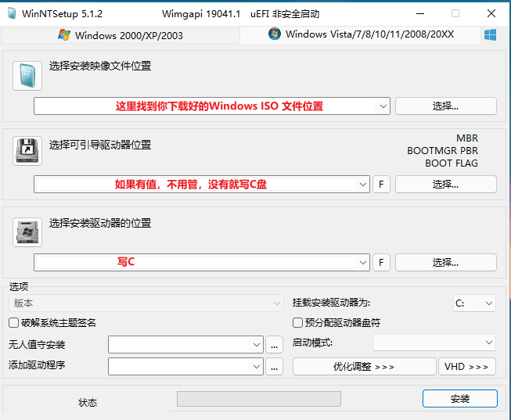Click the 选择安装驱动器的位置 label

tap(100, 223)
